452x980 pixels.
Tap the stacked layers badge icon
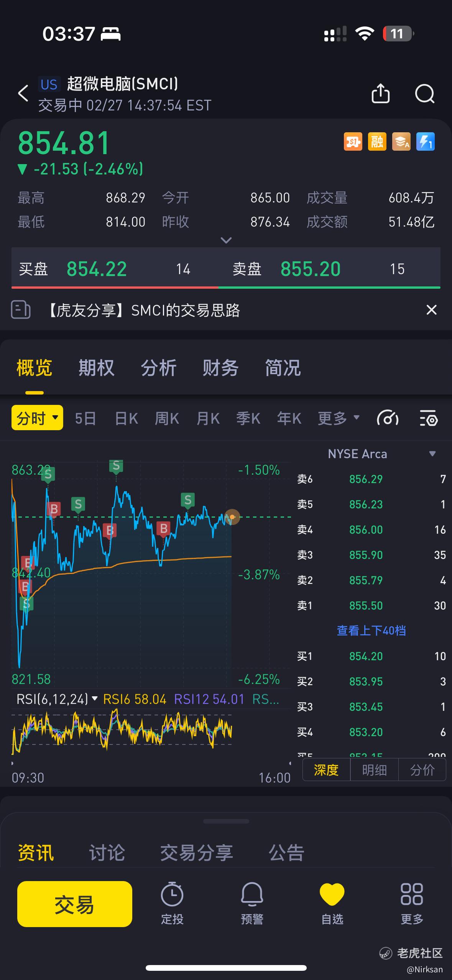(x=401, y=142)
